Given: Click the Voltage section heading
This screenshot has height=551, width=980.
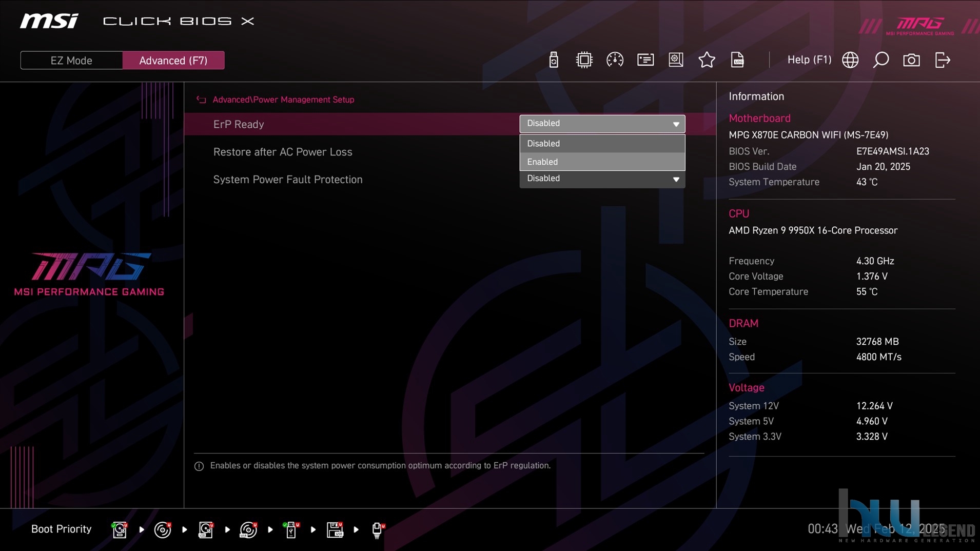Looking at the screenshot, I should [x=747, y=388].
